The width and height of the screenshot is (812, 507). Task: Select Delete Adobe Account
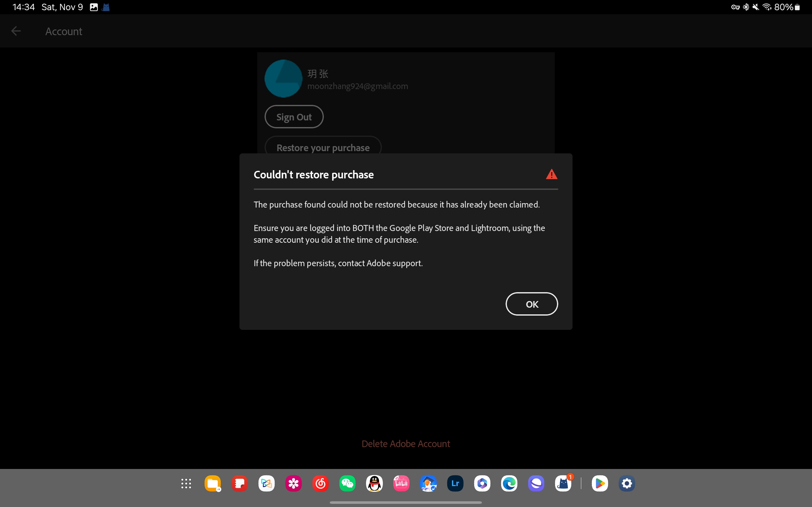[x=406, y=443]
